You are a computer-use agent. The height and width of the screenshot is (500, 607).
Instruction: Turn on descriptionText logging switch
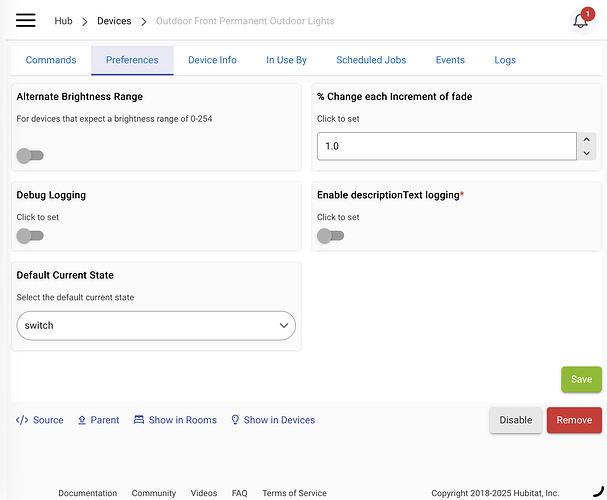330,236
